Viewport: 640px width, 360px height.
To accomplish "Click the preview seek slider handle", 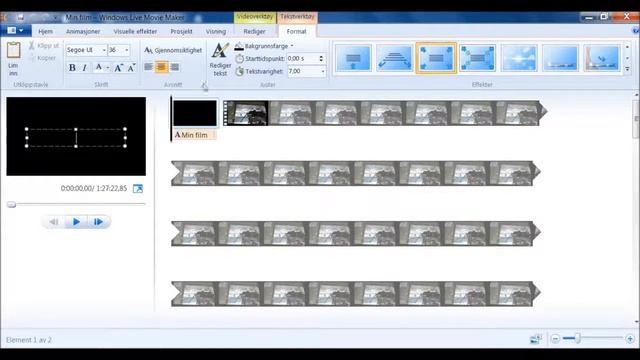I will point(11,204).
